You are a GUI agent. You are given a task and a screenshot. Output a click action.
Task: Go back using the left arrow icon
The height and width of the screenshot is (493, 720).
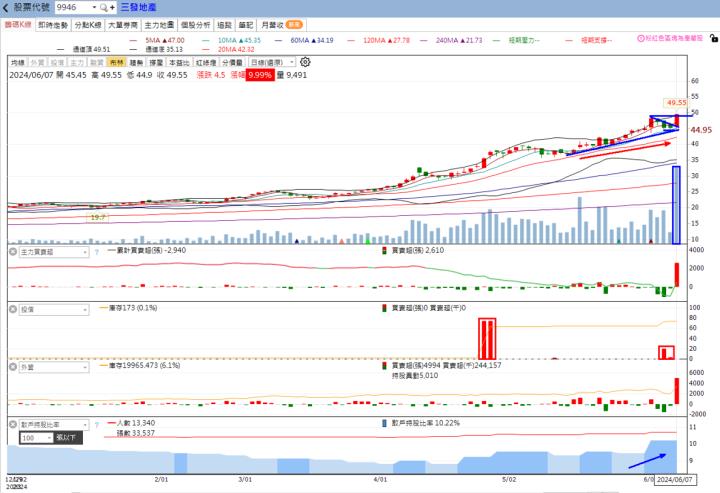(x=6, y=7)
